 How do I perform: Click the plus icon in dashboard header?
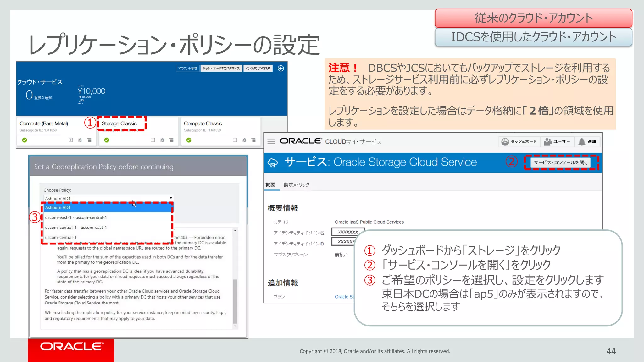(x=281, y=68)
